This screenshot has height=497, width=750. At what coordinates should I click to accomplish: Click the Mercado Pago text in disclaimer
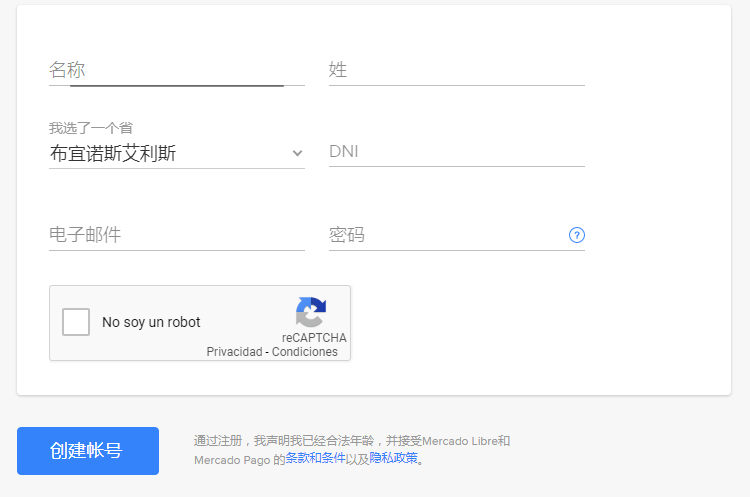(231, 460)
